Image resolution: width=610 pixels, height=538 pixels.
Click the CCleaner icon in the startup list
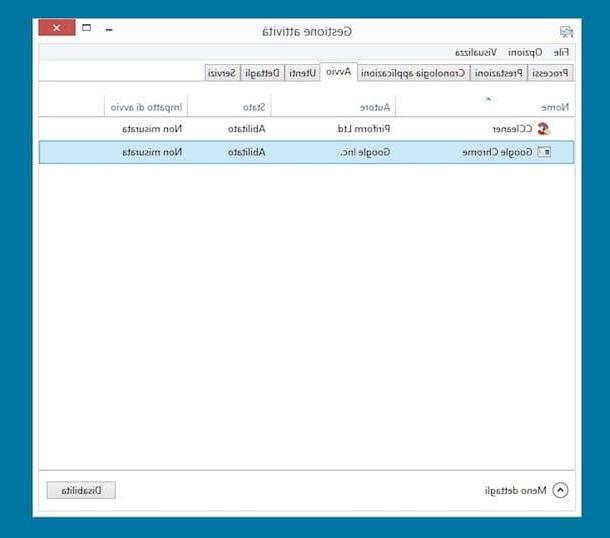(543, 128)
